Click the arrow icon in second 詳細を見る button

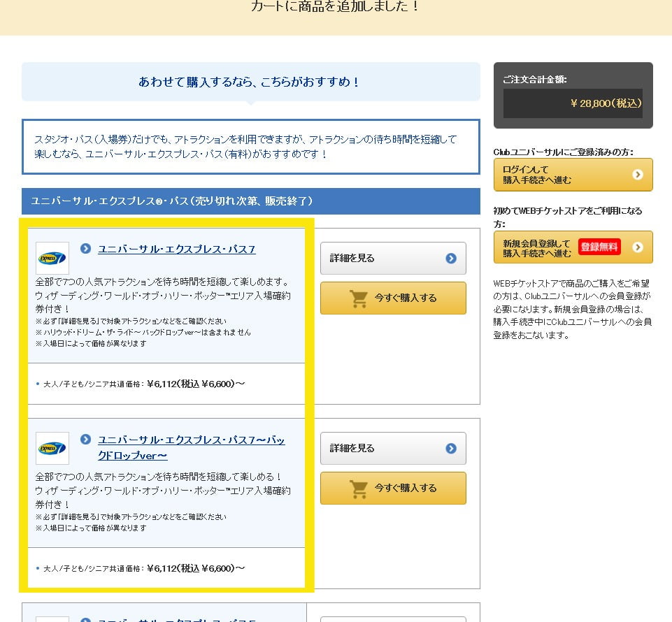(x=451, y=449)
